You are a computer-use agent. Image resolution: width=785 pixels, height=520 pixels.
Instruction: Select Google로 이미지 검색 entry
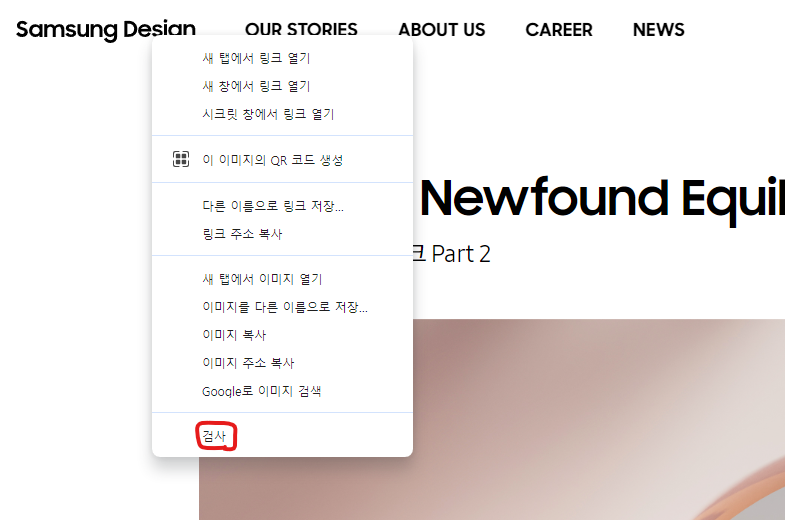coord(282,391)
